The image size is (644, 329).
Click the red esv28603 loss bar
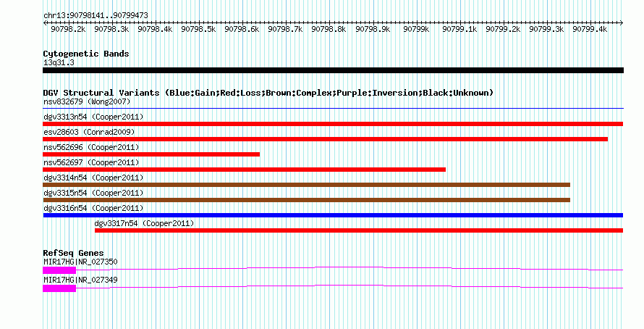[326, 139]
